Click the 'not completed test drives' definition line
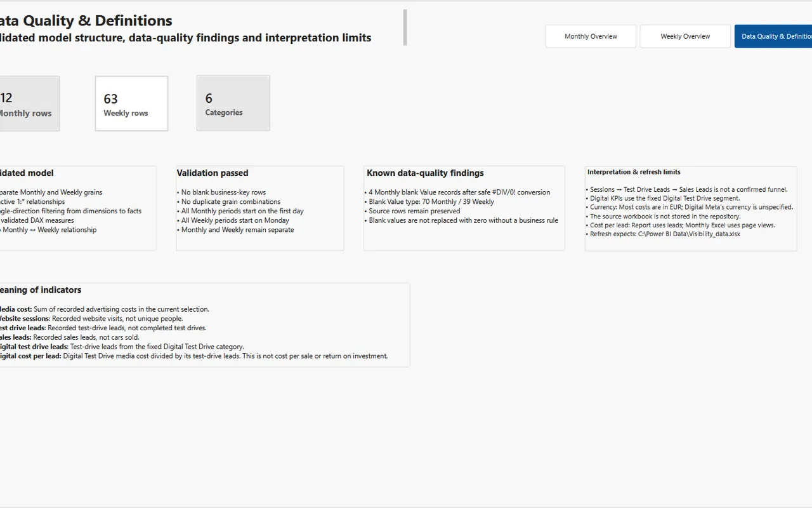Screen dimensions: 812x508 pos(103,328)
